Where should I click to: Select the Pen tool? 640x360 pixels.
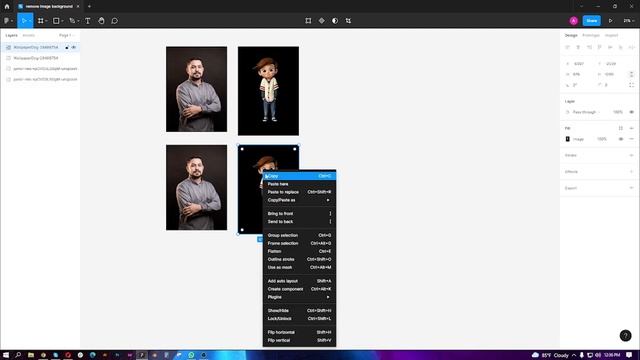72,20
